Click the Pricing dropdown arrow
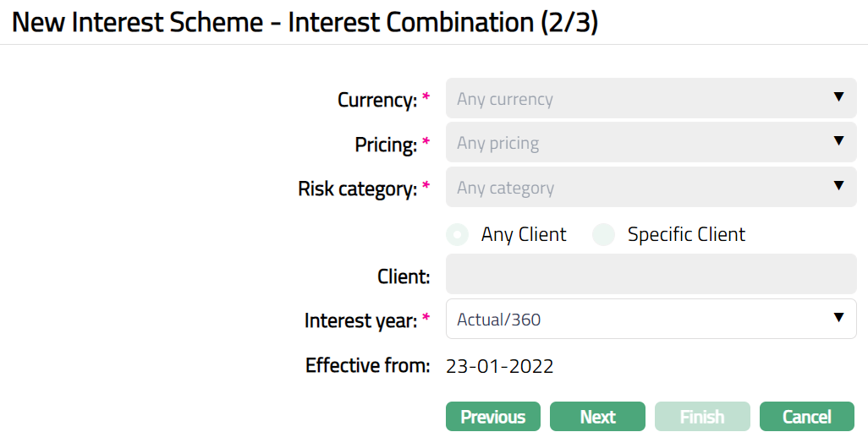This screenshot has height=443, width=868. pos(838,141)
